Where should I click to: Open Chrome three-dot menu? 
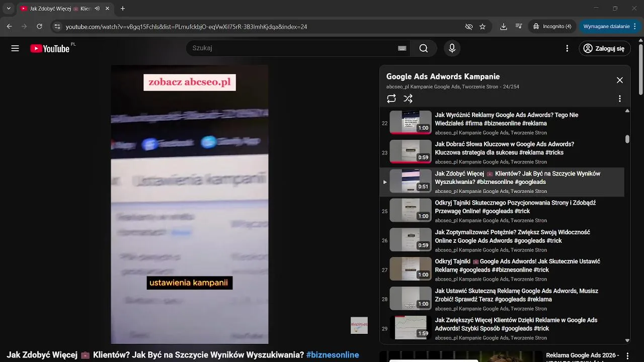click(x=635, y=27)
